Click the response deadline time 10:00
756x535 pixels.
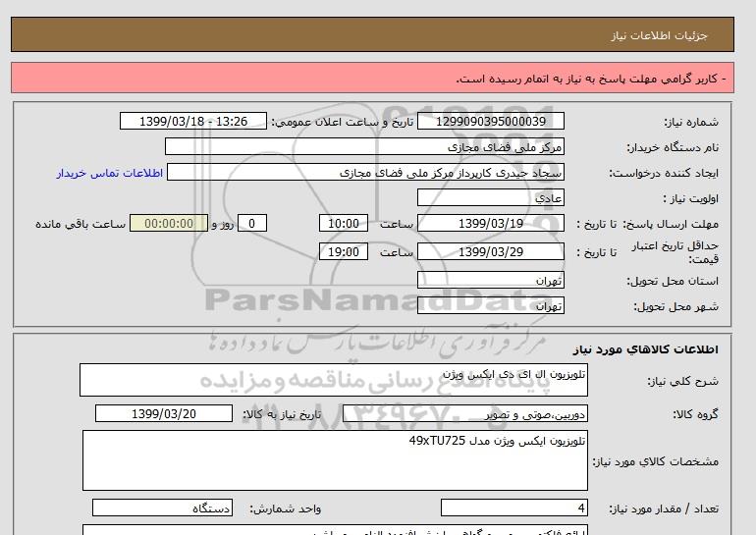344,223
